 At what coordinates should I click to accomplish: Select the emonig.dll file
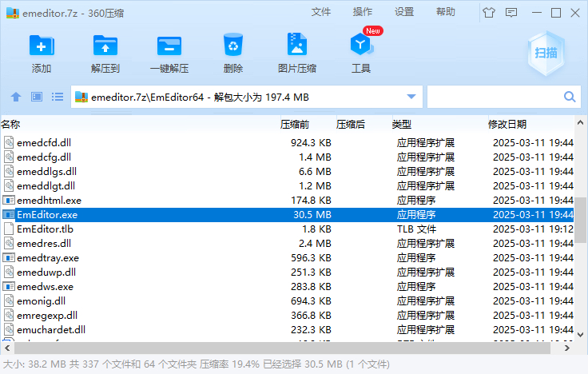42,301
